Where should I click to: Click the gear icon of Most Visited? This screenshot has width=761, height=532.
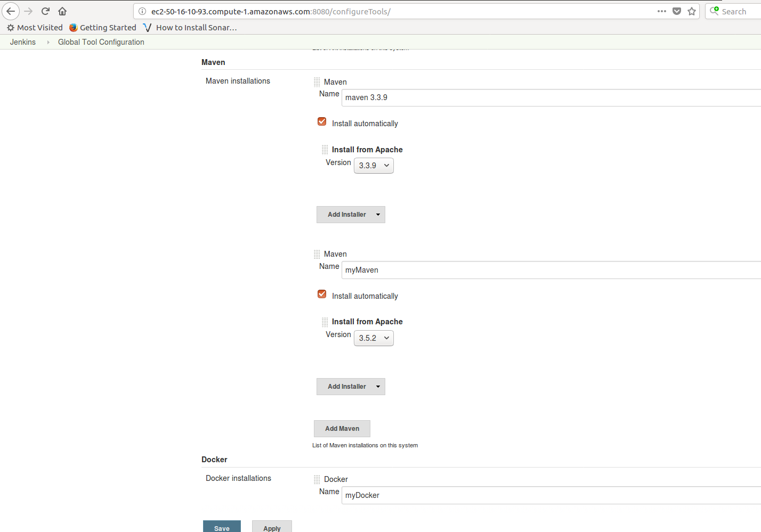[11, 28]
